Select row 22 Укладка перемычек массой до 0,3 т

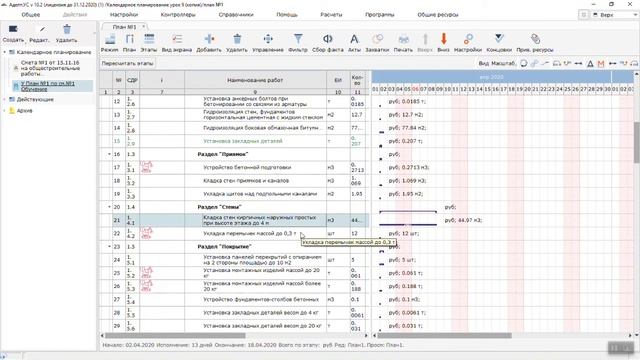(234, 233)
